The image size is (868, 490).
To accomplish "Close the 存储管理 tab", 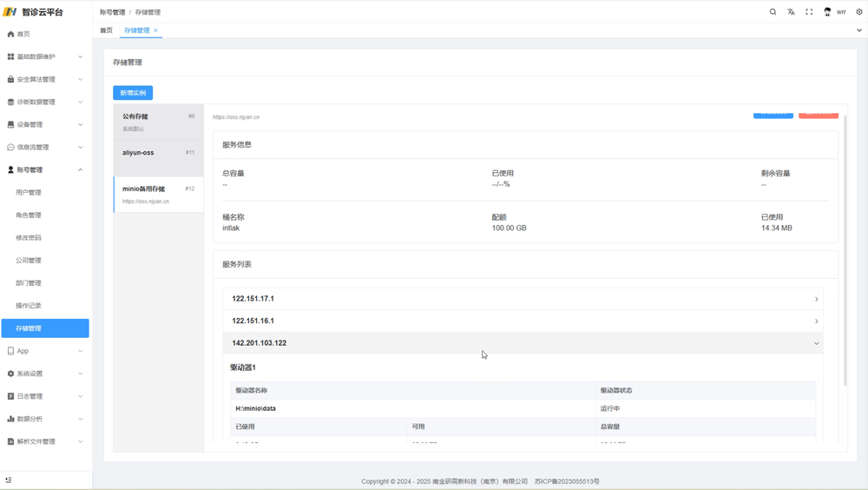I will tap(155, 30).
